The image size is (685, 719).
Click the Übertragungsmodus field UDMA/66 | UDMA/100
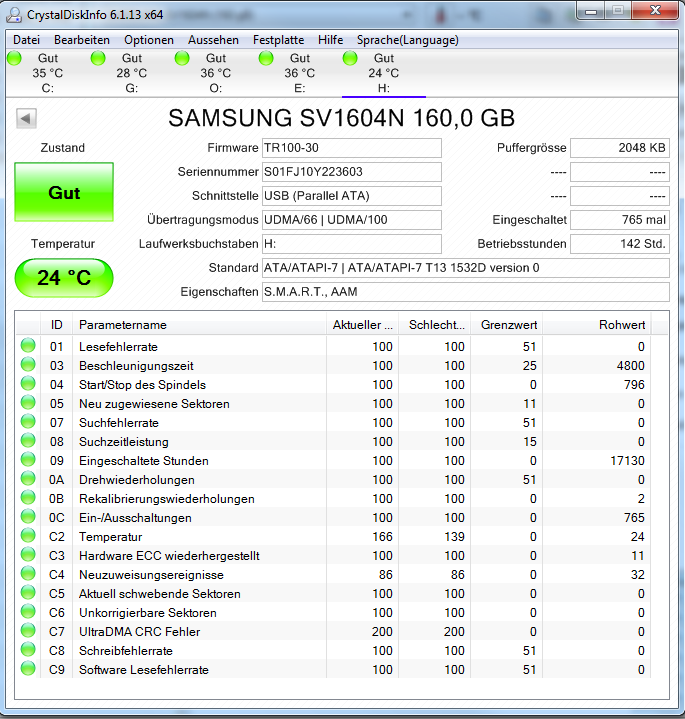(x=352, y=220)
